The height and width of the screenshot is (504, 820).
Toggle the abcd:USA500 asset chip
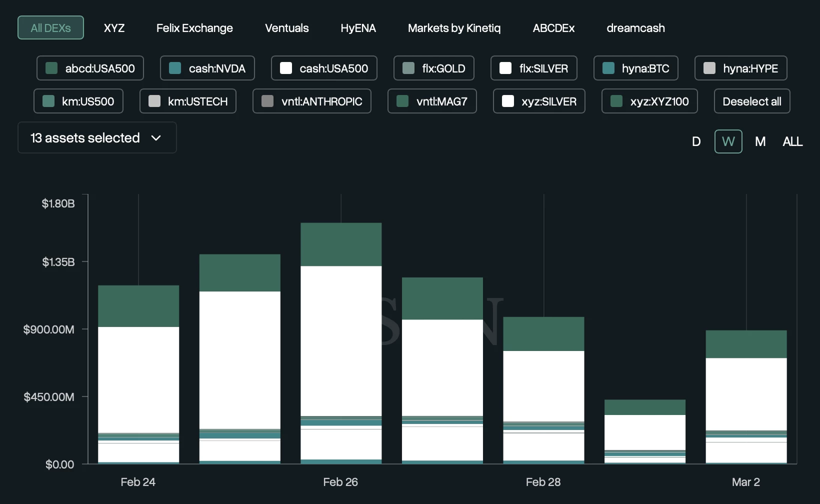pyautogui.click(x=90, y=68)
